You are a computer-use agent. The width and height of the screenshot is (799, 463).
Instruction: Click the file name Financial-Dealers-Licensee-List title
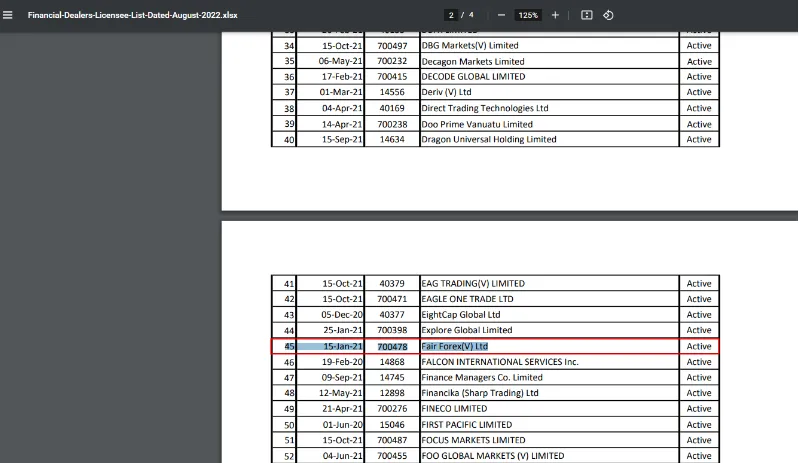tap(132, 15)
